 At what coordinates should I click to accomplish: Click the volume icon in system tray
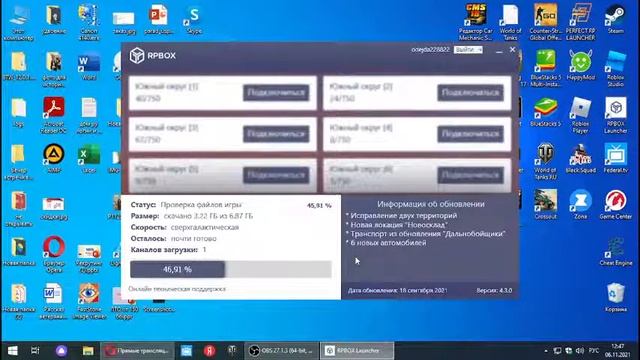click(x=580, y=351)
